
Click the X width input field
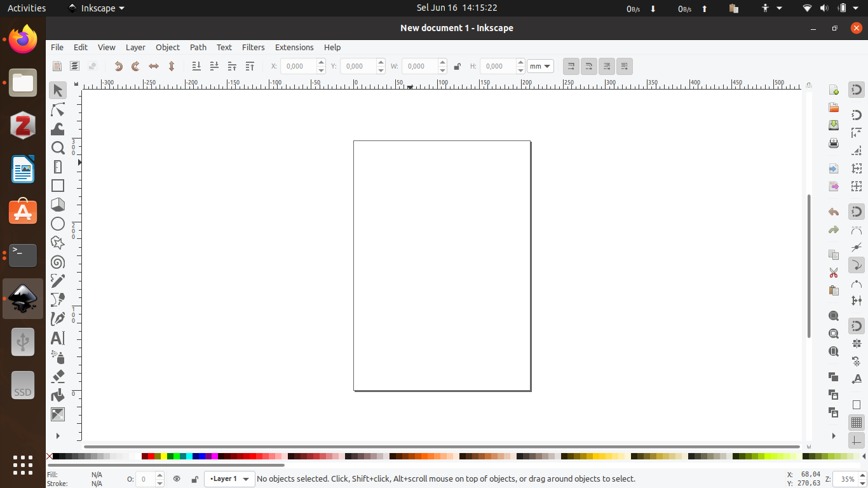pos(299,66)
